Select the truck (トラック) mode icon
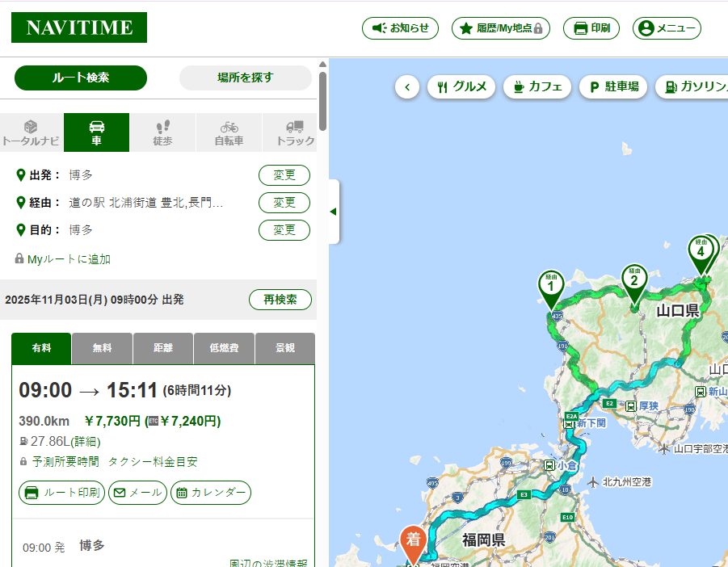This screenshot has height=567, width=728. coord(292,132)
